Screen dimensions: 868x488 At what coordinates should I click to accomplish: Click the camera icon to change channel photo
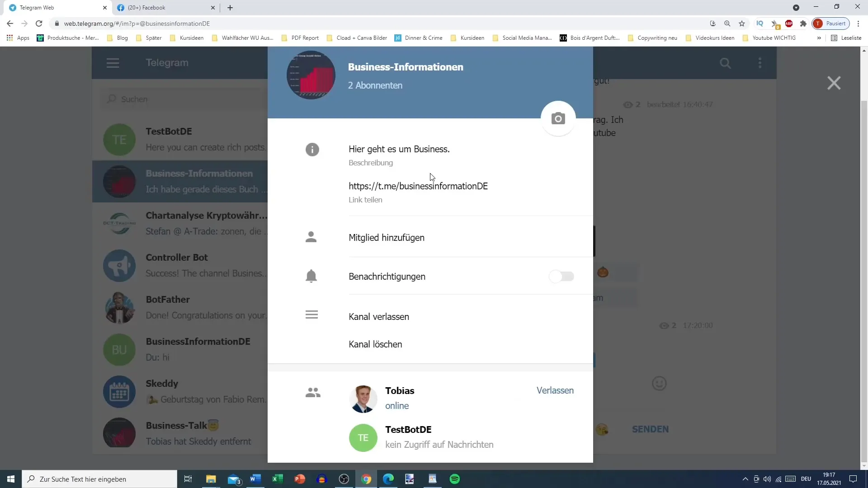[558, 118]
